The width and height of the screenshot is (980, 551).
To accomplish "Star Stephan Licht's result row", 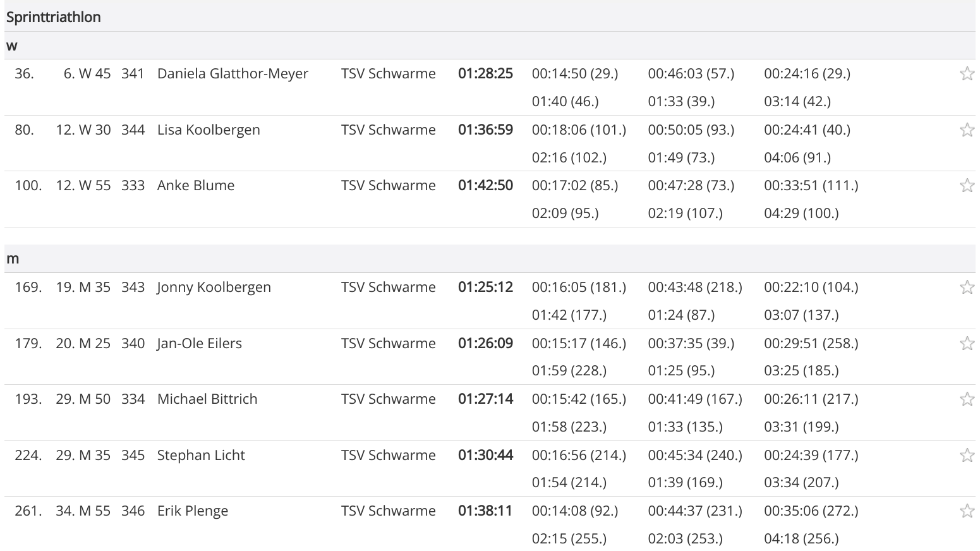I will [966, 456].
